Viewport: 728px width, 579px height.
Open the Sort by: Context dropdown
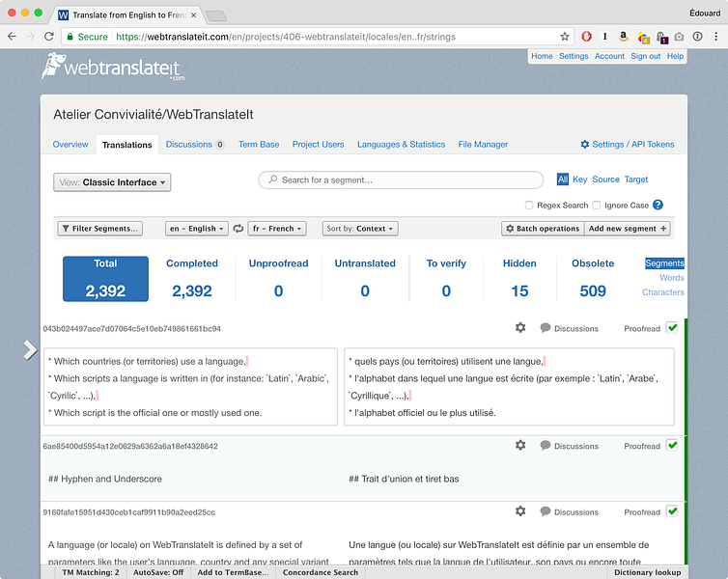(360, 229)
